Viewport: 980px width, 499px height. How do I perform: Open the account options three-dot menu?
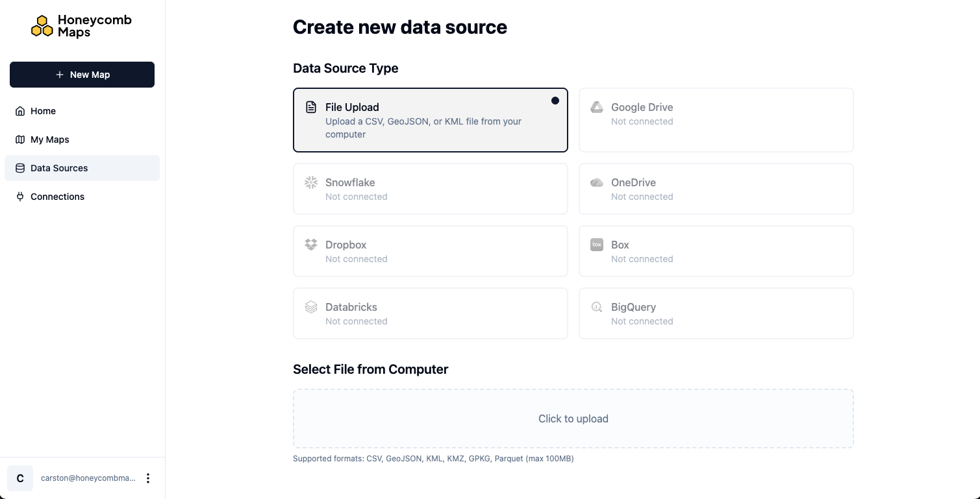pyautogui.click(x=148, y=478)
